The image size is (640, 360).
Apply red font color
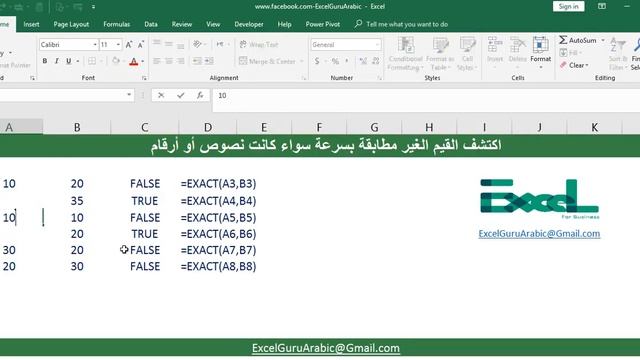[x=133, y=62]
